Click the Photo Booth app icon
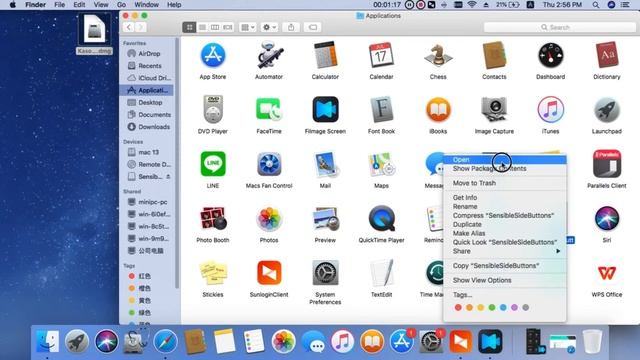The image size is (640, 360). pyautogui.click(x=213, y=218)
